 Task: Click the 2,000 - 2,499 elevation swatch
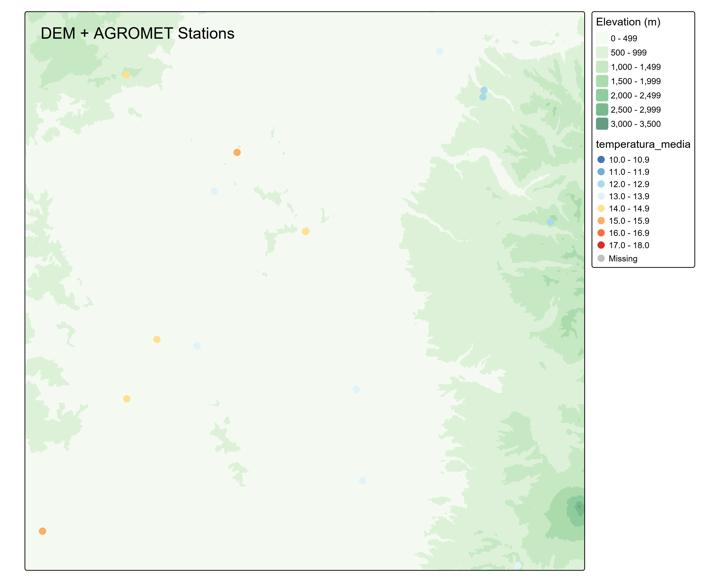602,96
